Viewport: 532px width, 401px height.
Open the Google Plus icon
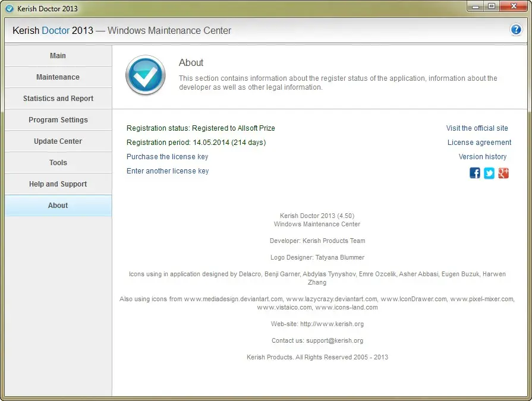[x=503, y=173]
